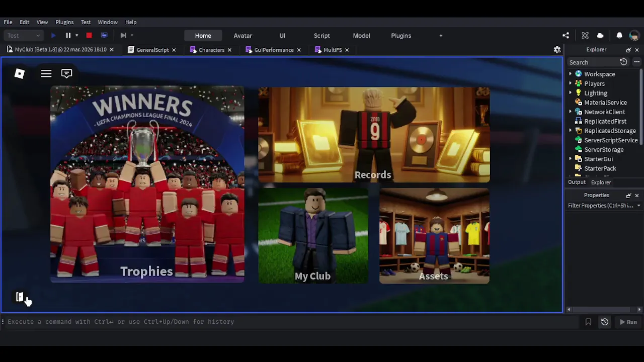Expand the NetworkClient node
644x362 pixels.
click(x=571, y=112)
